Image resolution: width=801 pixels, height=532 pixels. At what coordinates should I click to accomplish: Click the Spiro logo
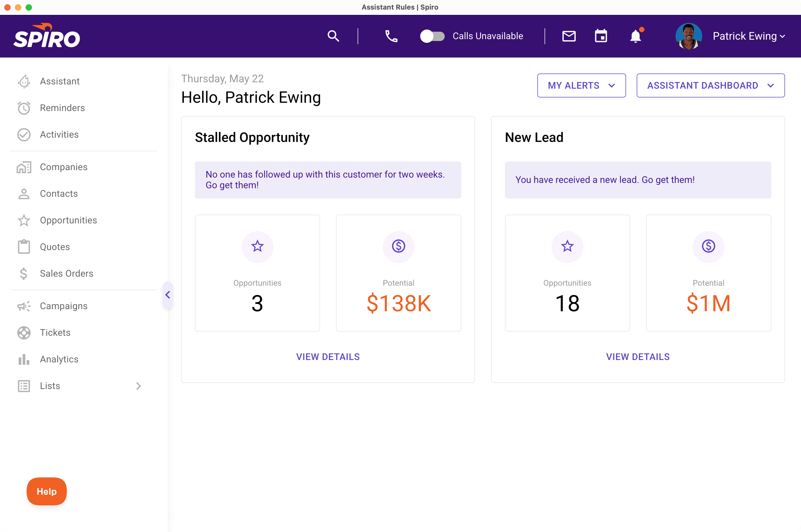[x=47, y=35]
